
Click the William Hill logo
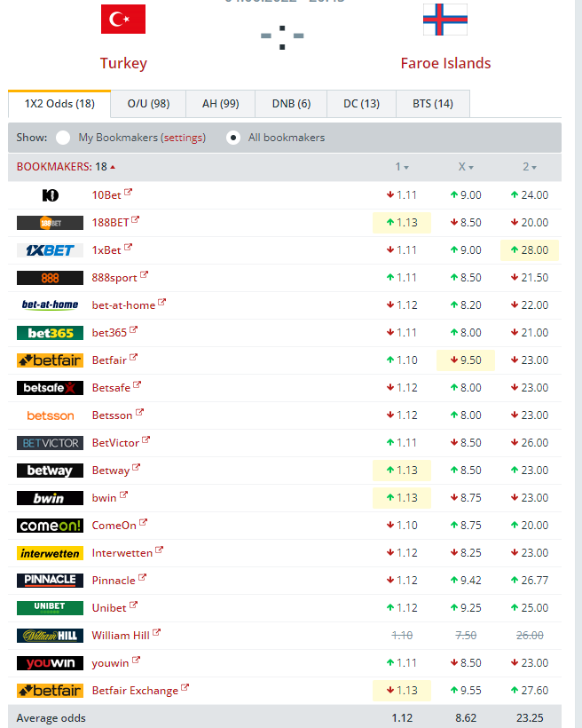(50, 636)
